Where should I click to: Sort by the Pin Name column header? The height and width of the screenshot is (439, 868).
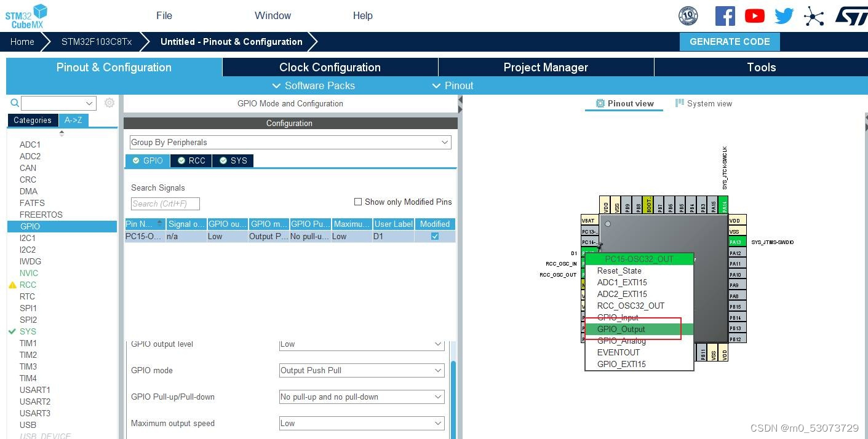(145, 224)
